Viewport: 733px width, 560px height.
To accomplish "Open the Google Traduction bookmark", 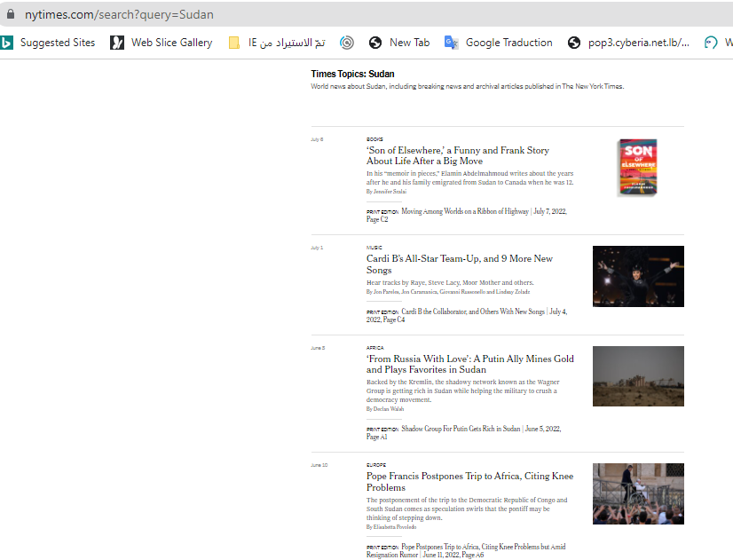I will tap(499, 43).
